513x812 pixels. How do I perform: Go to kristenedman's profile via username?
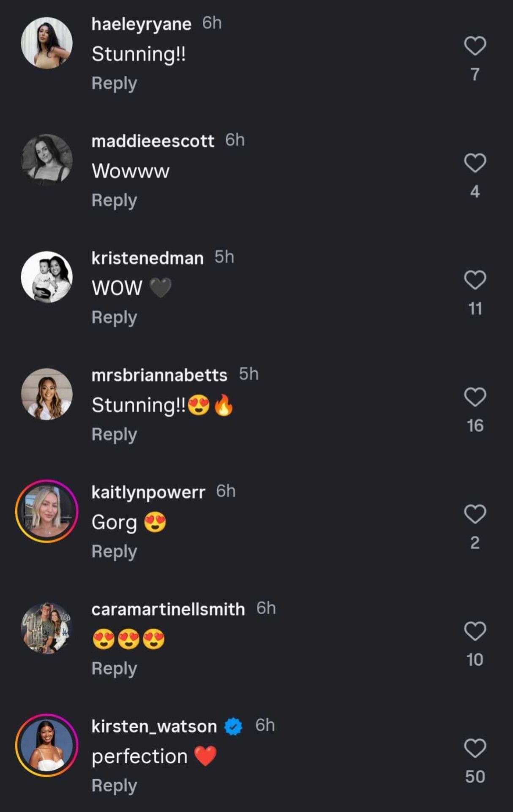[x=147, y=258]
